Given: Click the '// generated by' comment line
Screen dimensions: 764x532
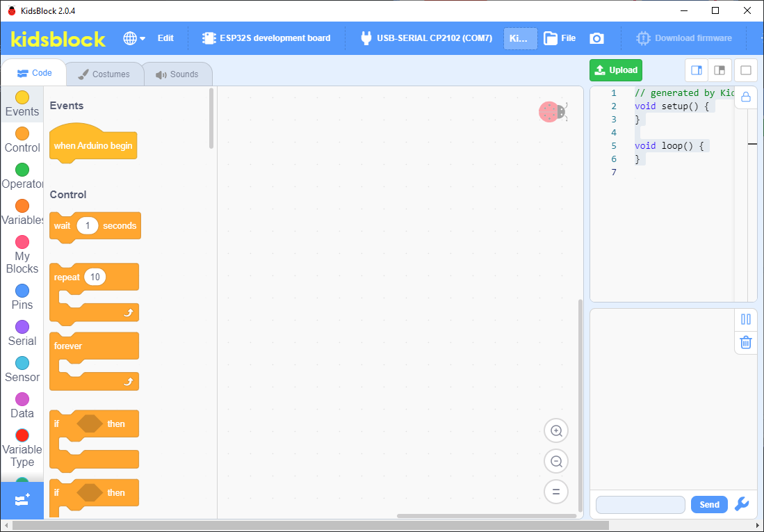Looking at the screenshot, I should click(684, 92).
